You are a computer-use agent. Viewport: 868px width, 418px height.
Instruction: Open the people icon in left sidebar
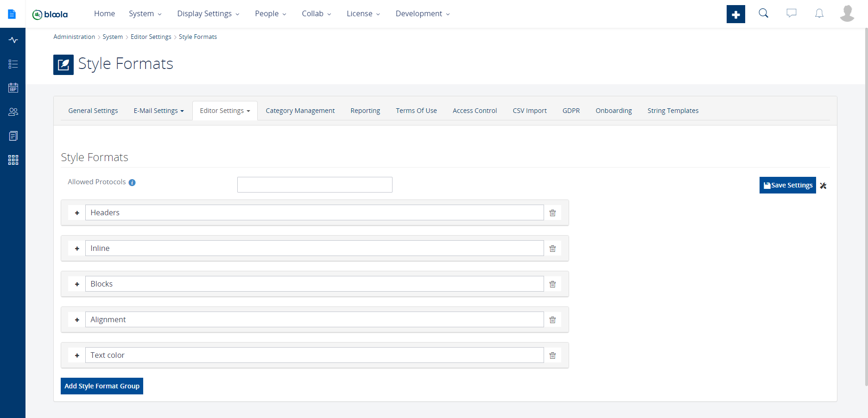click(x=13, y=112)
